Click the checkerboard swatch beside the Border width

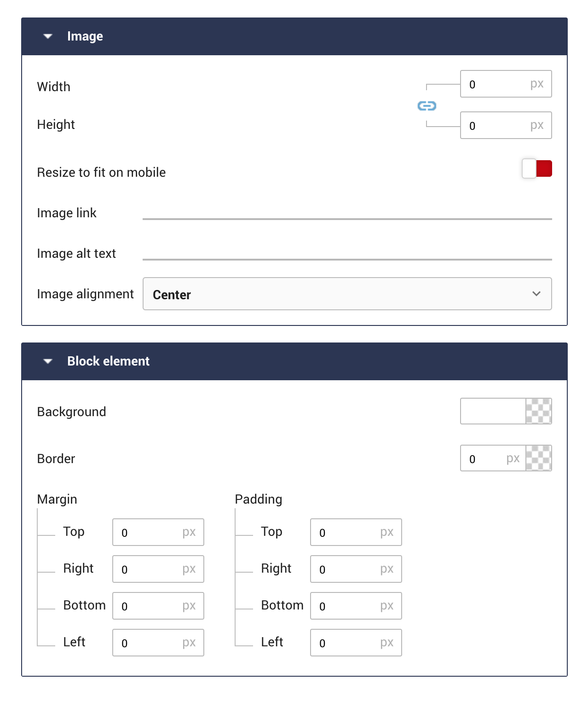539,458
